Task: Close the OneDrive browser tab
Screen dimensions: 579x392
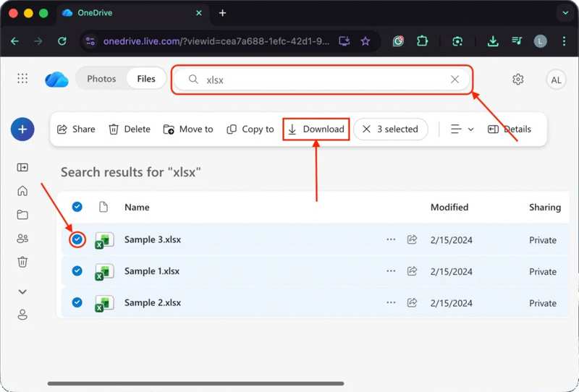Action: (x=198, y=13)
